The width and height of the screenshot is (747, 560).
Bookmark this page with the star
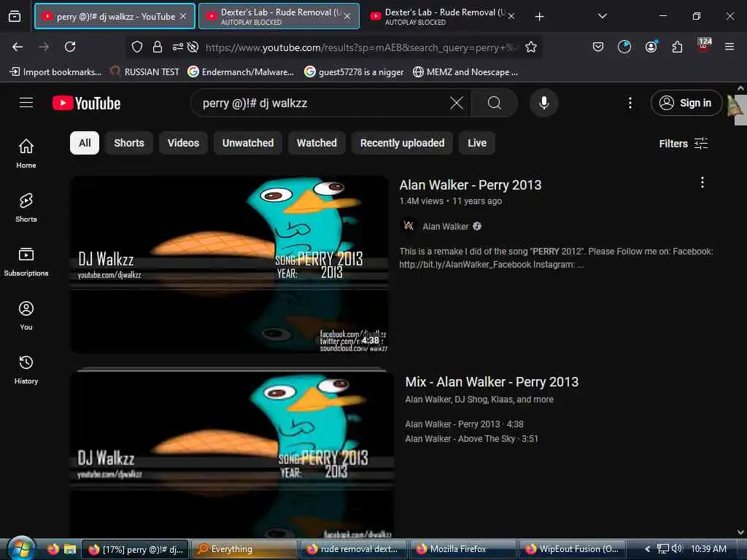[x=531, y=47]
